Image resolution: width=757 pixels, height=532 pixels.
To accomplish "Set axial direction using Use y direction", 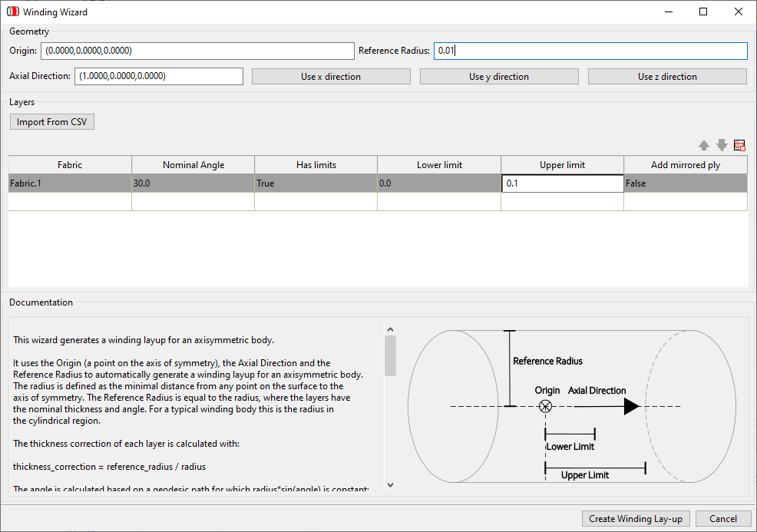I will tap(498, 76).
